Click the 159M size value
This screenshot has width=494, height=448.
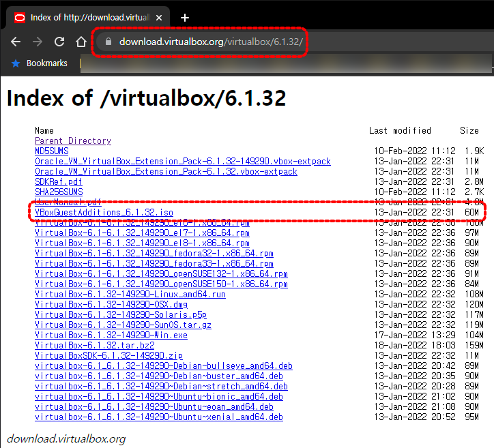pyautogui.click(x=474, y=345)
